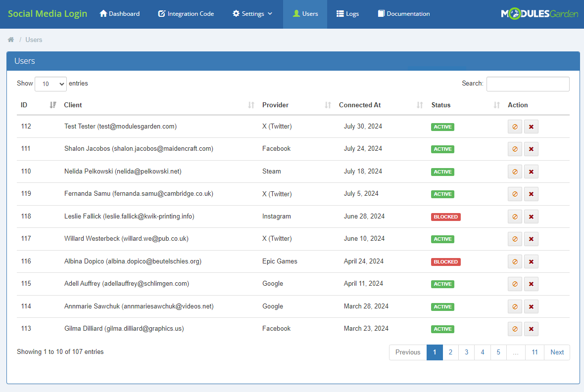Block Annmarie Sawchuk using the ban icon
The image size is (584, 392).
coord(515,307)
